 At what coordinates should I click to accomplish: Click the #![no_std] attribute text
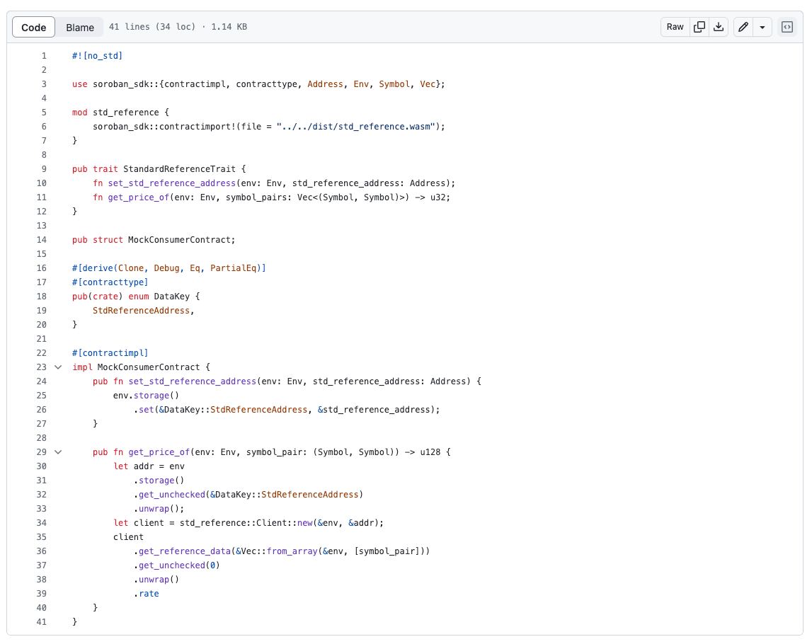tap(98, 56)
